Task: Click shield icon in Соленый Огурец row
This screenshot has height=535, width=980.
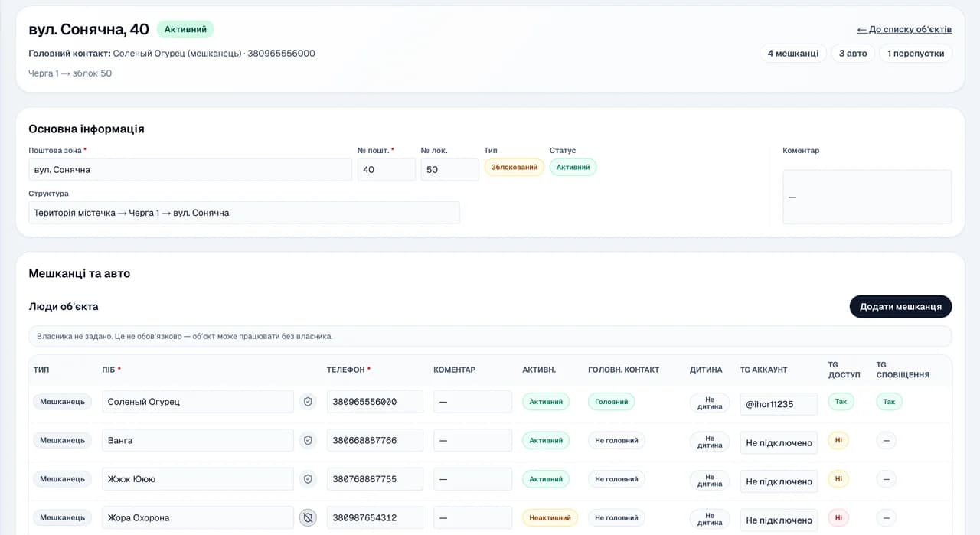Action: point(308,401)
